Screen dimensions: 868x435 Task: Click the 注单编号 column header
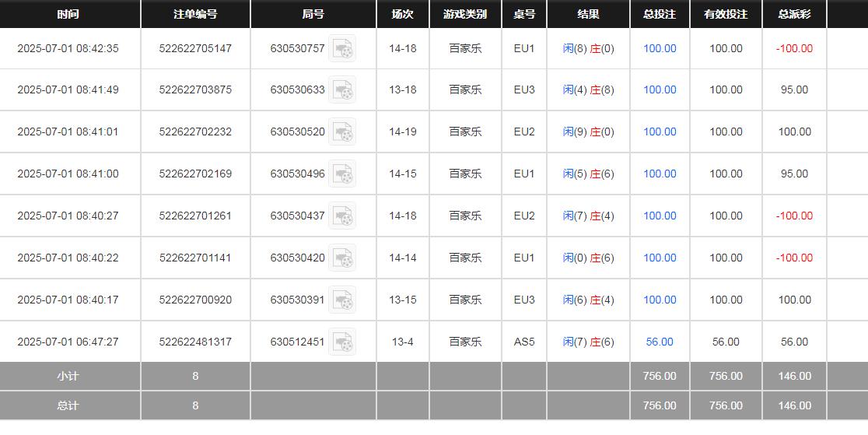pos(195,14)
